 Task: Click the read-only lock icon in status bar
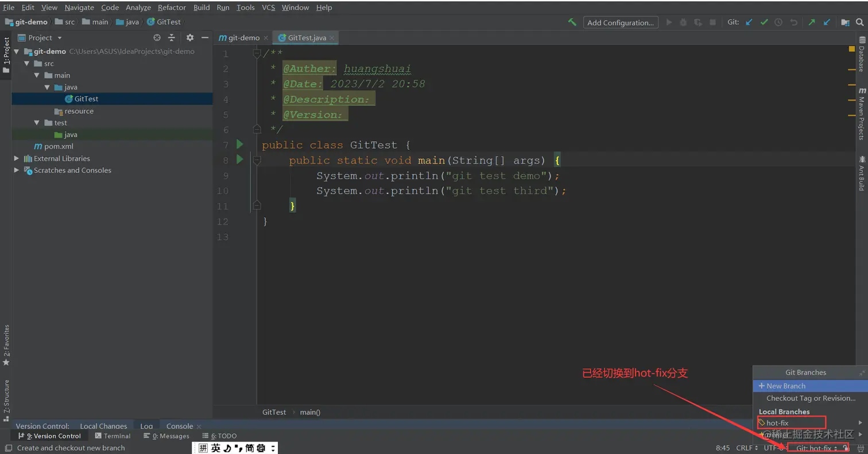846,448
